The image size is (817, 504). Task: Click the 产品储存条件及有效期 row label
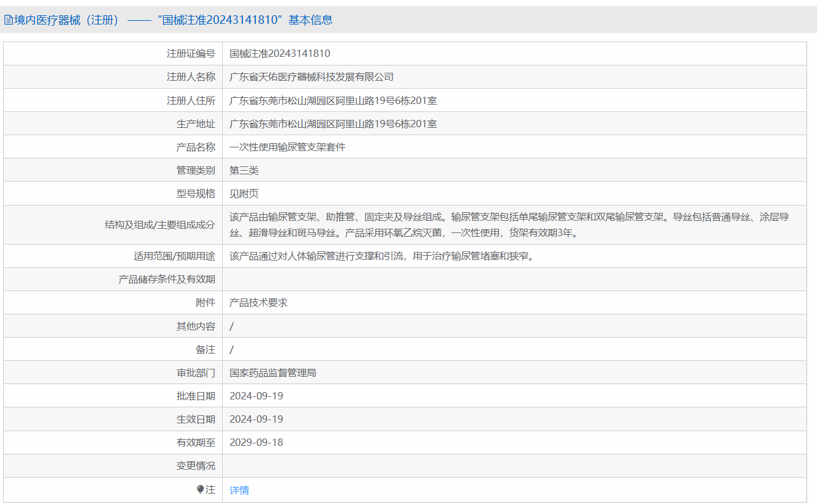pos(166,280)
